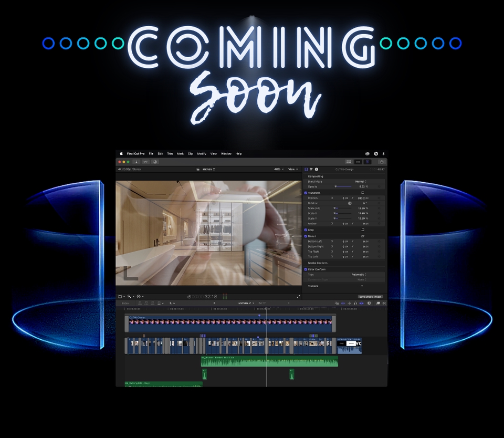Select the CUTHU-Design connected clip in timeline
The width and height of the screenshot is (504, 438).
[x=230, y=324]
